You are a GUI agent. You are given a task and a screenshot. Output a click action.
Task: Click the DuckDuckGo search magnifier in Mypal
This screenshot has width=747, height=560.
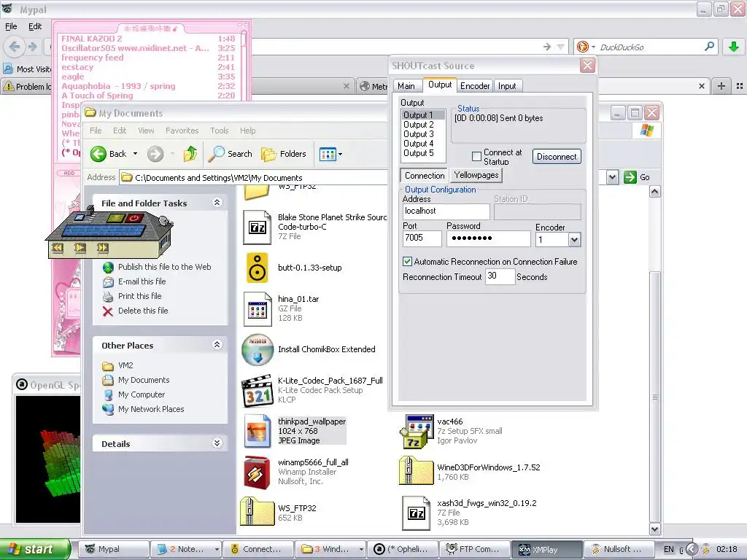pyautogui.click(x=709, y=47)
